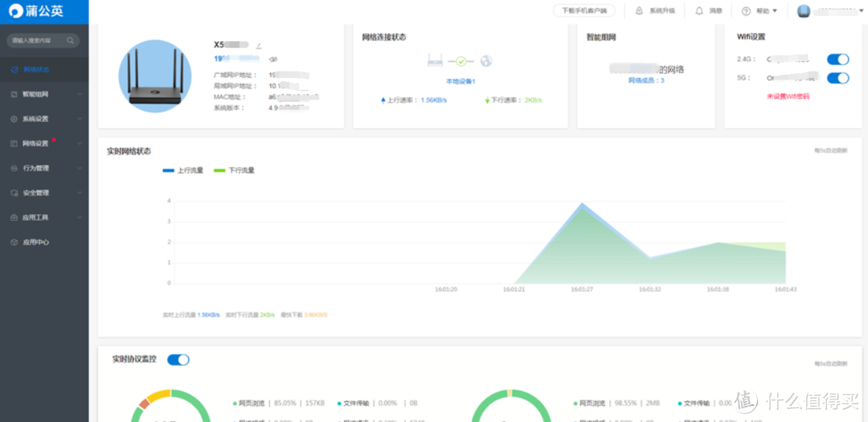Image resolution: width=868 pixels, height=422 pixels.
Task: Click the sidebar search input field
Action: (x=36, y=40)
